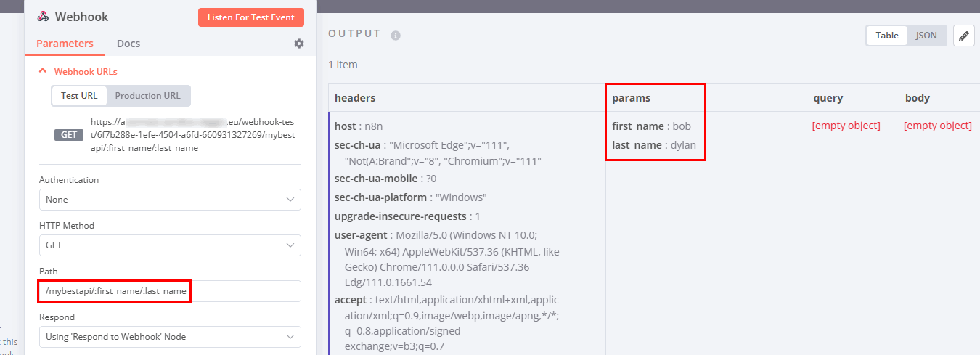Open node settings gear icon
980x355 pixels.
299,44
